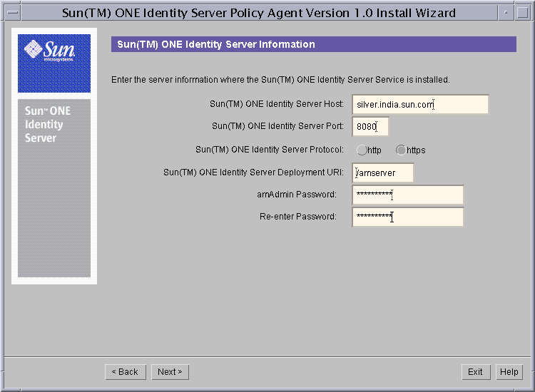Minimize the Install Wizard window
535x392 pixels.
pos(506,13)
